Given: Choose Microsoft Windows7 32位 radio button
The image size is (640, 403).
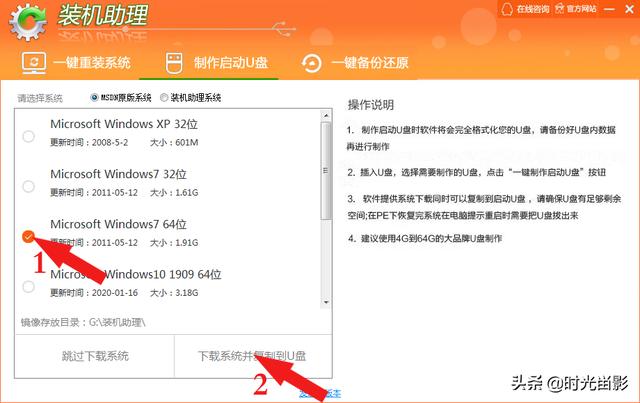Looking at the screenshot, I should coord(28,186).
